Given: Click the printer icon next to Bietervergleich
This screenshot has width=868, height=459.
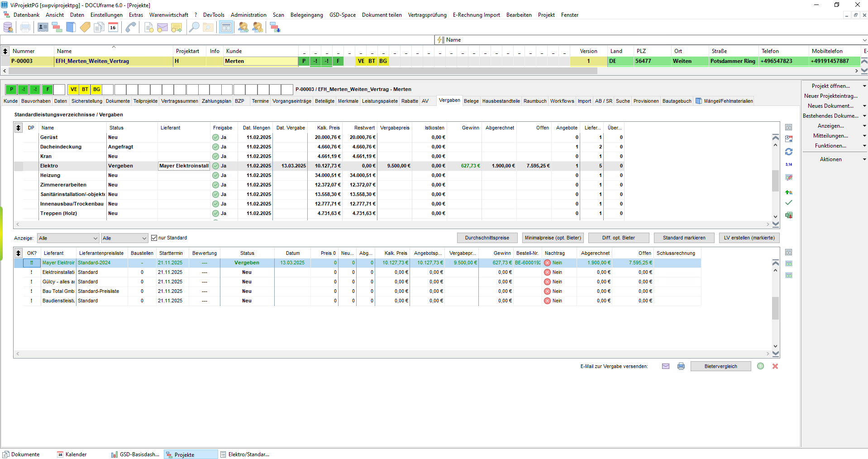Looking at the screenshot, I should coord(681,366).
